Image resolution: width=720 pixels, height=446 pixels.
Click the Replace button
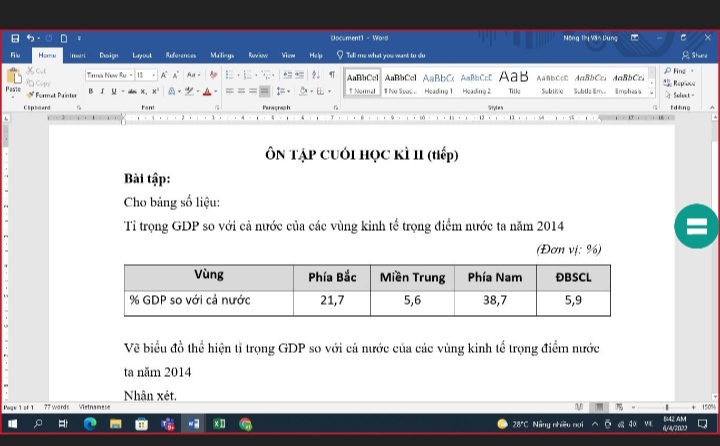683,84
